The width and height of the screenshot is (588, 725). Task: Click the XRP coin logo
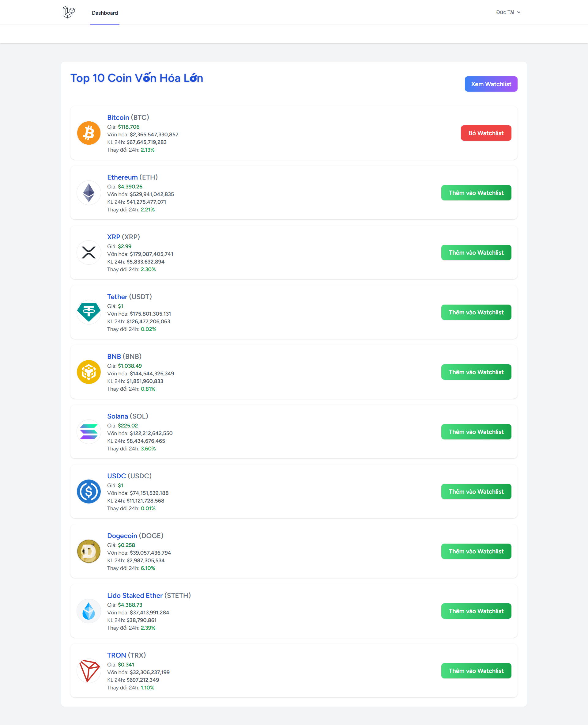coord(89,252)
